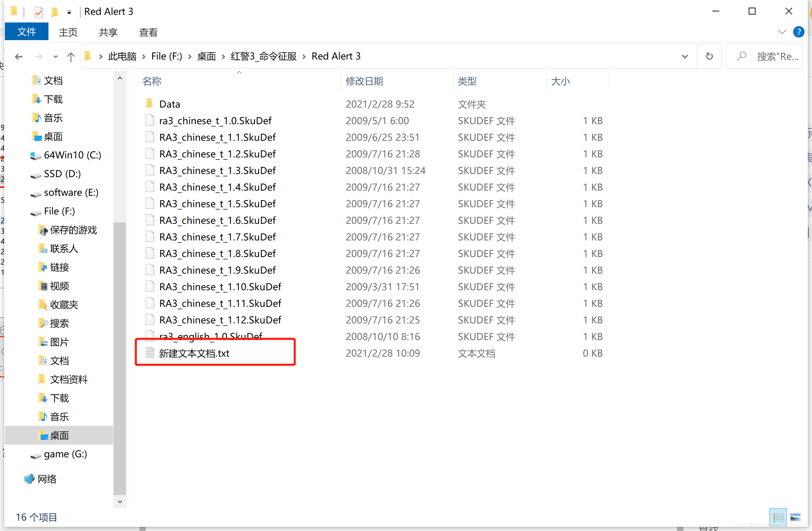812x531 pixels.
Task: Open the recent locations dropdown arrow
Action: 55,57
